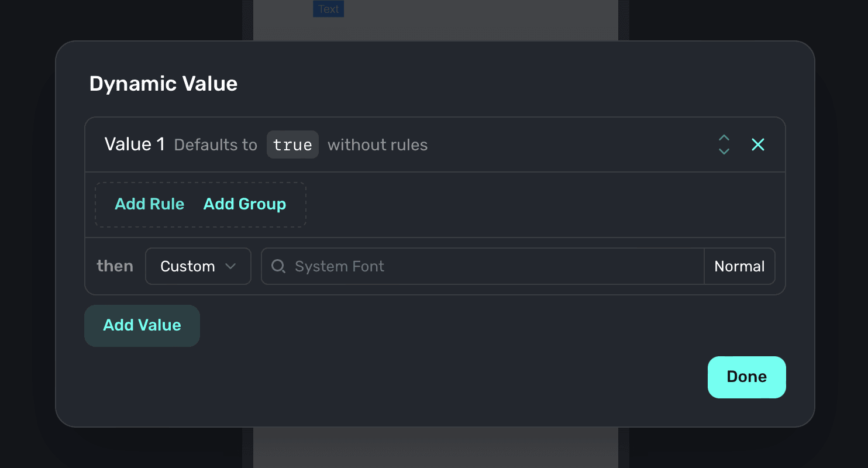Screen dimensions: 868x468
Task: Click empty space in the rules row
Action: coord(526,205)
